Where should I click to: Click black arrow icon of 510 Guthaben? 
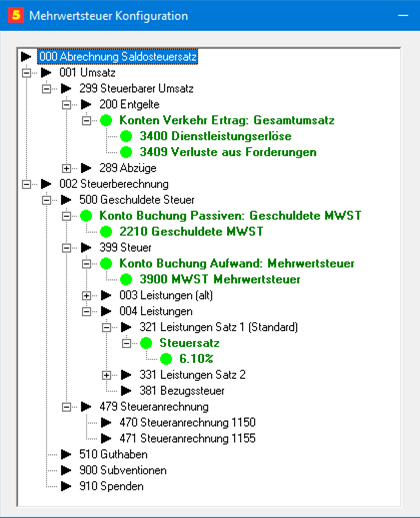pyautogui.click(x=66, y=454)
